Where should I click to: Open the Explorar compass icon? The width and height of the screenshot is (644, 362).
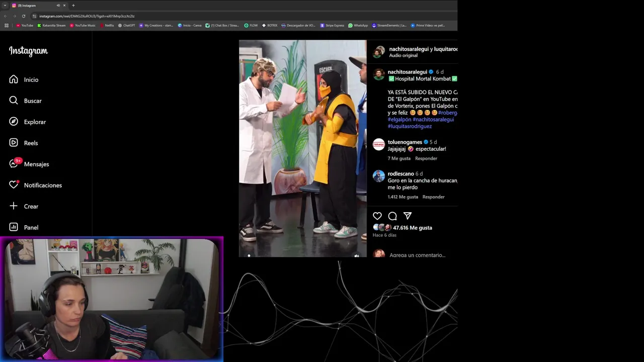coord(14,122)
